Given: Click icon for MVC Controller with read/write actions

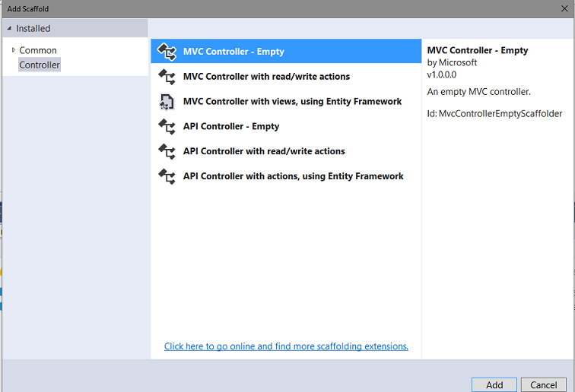Looking at the screenshot, I should coord(167,77).
